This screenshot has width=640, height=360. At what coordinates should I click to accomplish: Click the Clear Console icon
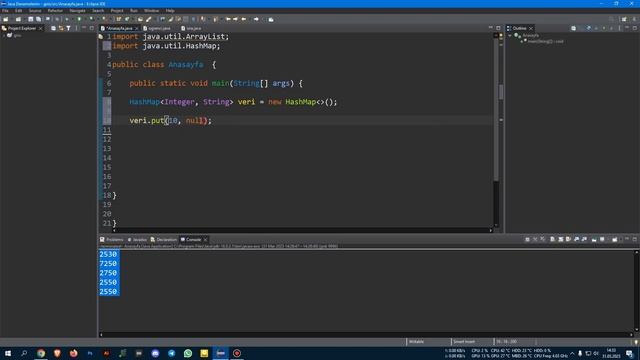[552, 239]
